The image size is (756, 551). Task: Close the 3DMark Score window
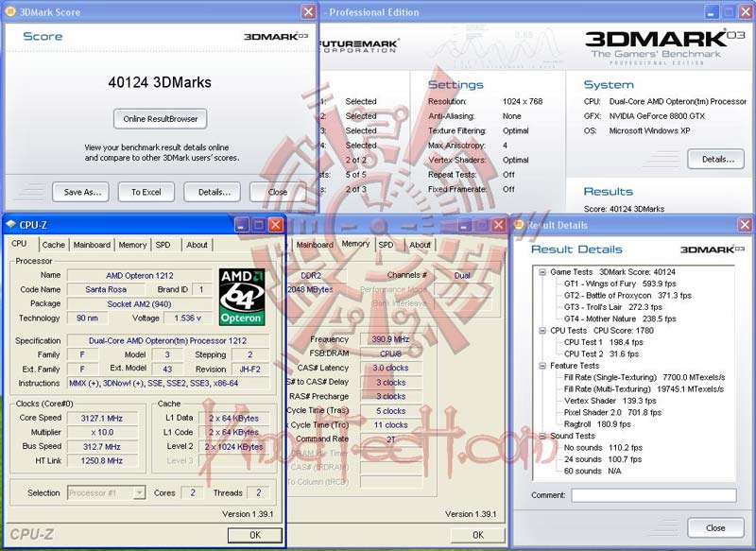pyautogui.click(x=308, y=11)
